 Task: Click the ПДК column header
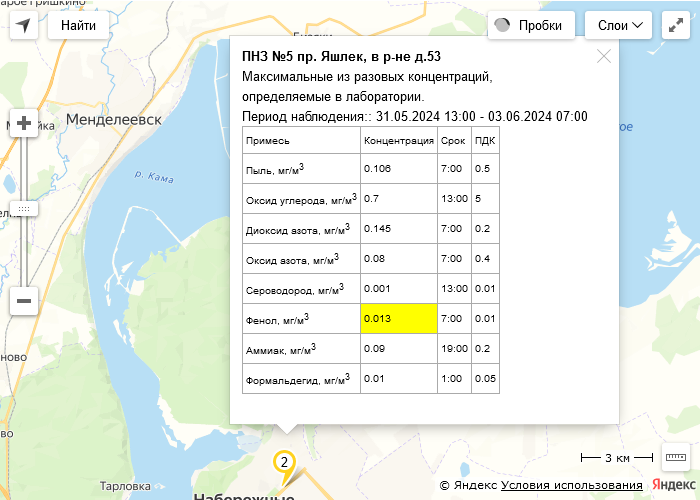[x=485, y=141]
